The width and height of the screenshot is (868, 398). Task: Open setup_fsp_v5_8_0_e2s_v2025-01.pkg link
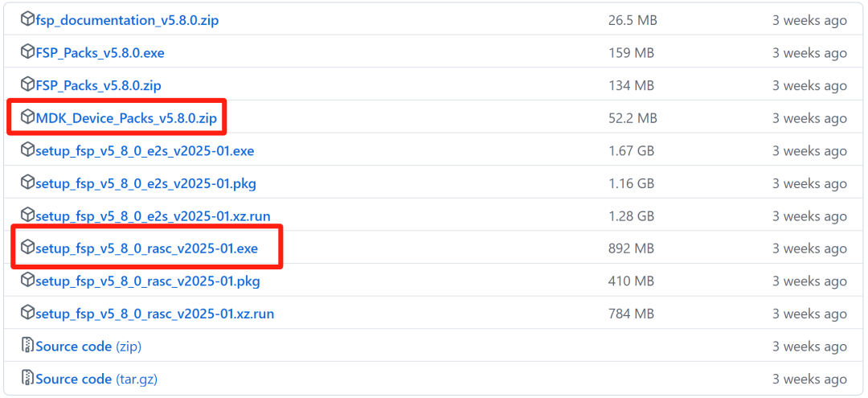[145, 183]
